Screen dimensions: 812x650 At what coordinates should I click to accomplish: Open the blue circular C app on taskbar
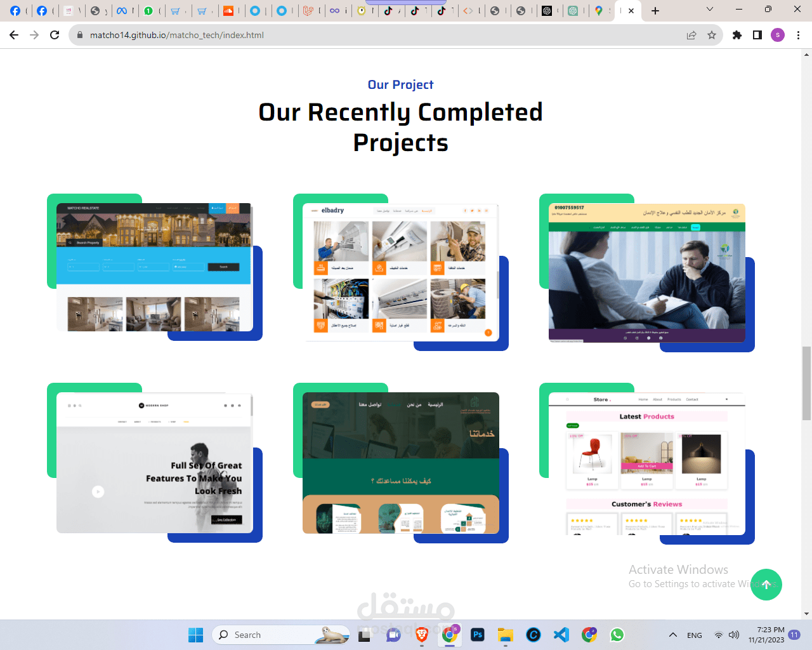[x=534, y=635]
